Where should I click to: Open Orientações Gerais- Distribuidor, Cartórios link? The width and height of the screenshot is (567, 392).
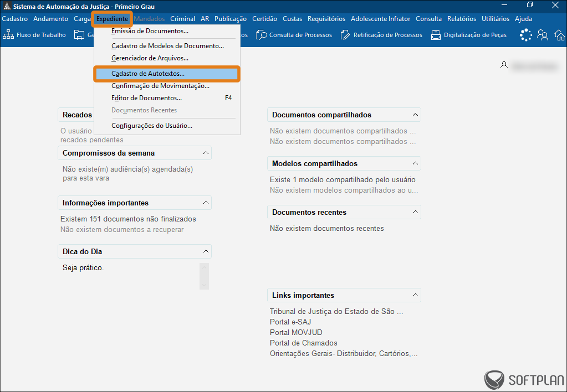tap(344, 353)
